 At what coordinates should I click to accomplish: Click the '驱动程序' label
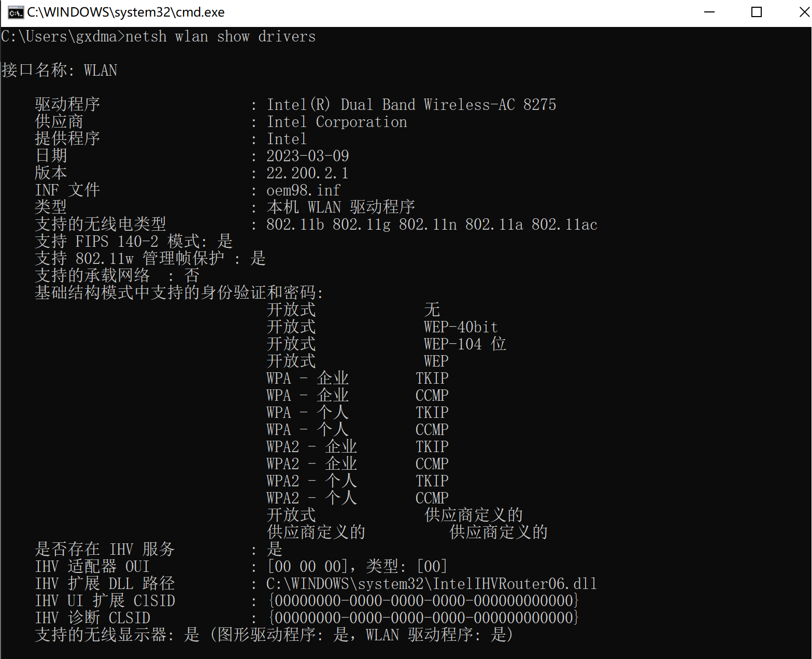[x=67, y=104]
